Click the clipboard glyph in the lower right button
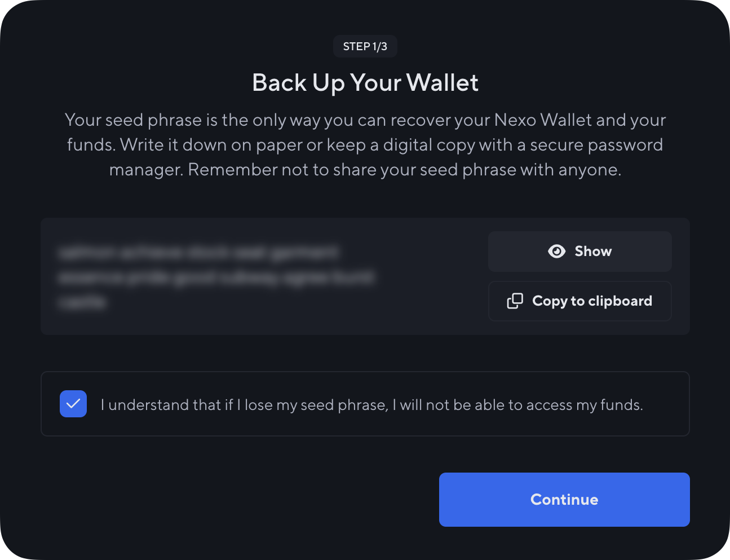 (515, 301)
